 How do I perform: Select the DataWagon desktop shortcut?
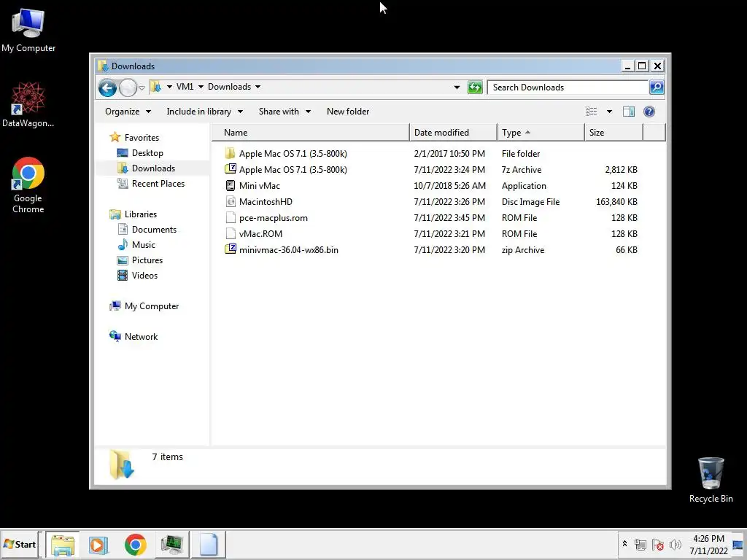coord(28,105)
